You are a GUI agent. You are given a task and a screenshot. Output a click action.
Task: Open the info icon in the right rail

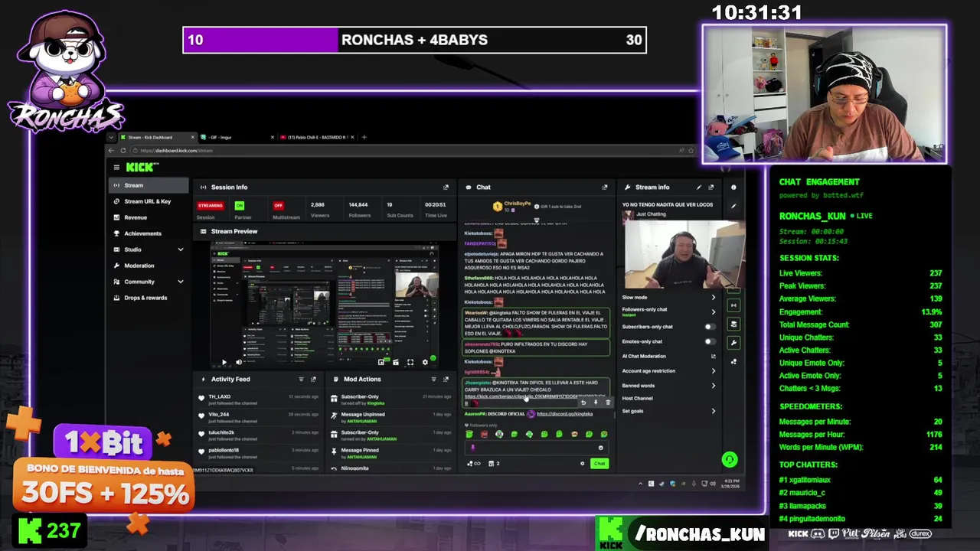733,187
